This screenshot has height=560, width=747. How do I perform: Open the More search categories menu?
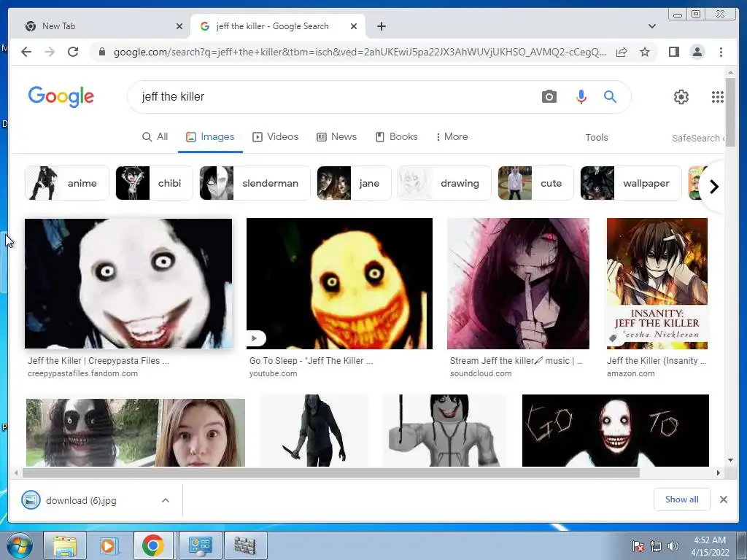tap(452, 136)
